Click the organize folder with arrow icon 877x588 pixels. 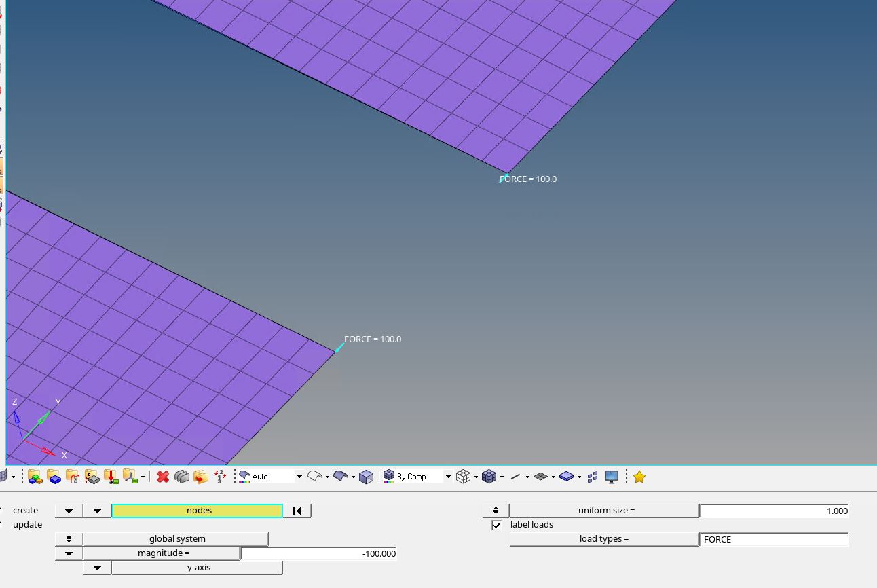tap(200, 477)
